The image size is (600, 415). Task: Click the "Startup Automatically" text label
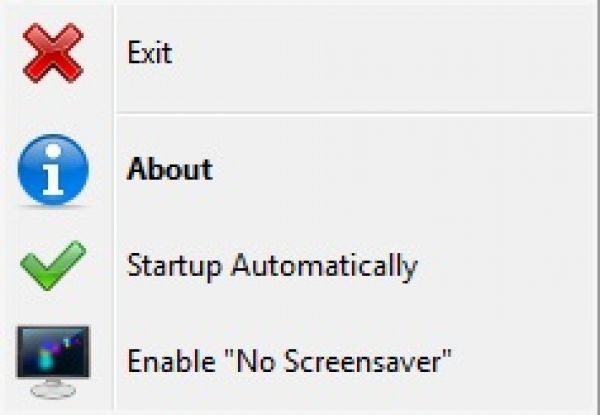point(272,267)
